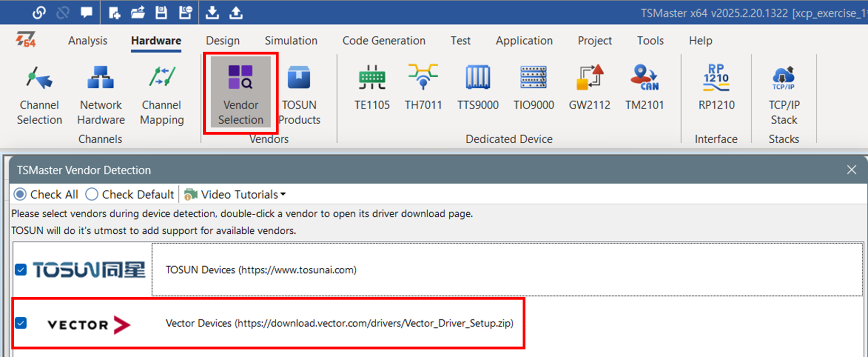Open Network Hardware configuration

click(101, 95)
